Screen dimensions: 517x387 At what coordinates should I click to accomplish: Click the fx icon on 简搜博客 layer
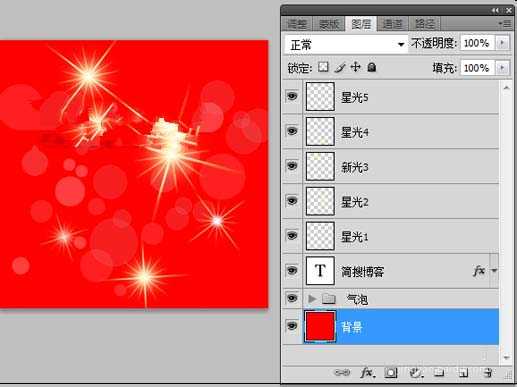point(479,270)
